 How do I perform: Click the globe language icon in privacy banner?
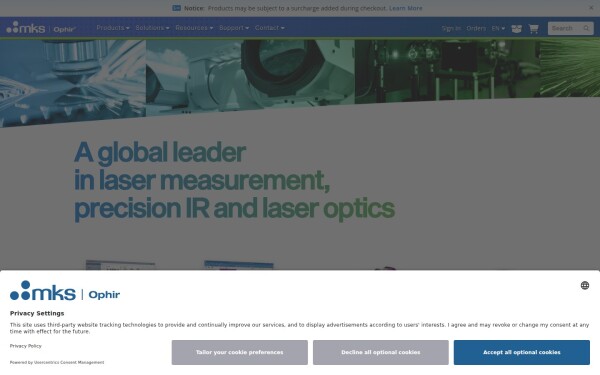pos(585,285)
